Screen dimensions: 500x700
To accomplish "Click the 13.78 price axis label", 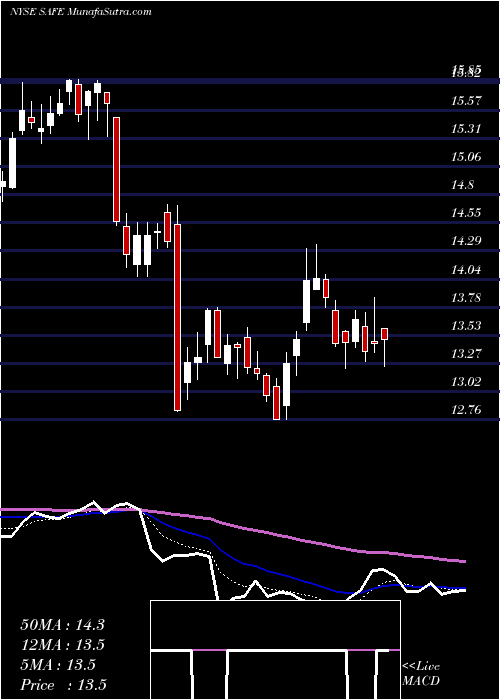I will pos(466,297).
